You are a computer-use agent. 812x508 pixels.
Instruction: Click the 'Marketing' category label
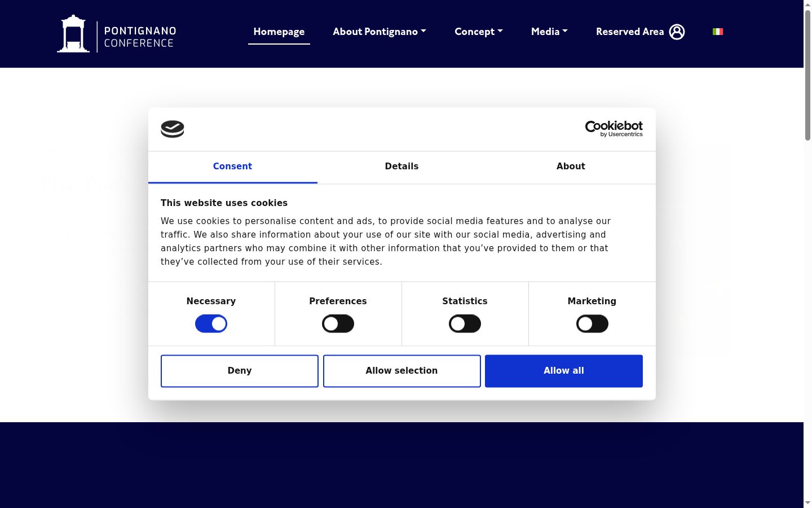[592, 301]
